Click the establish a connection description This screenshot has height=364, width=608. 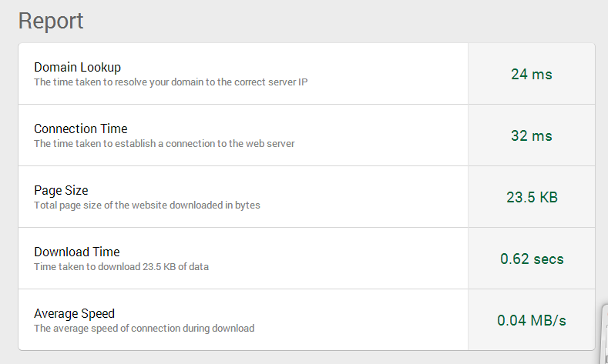tap(164, 144)
